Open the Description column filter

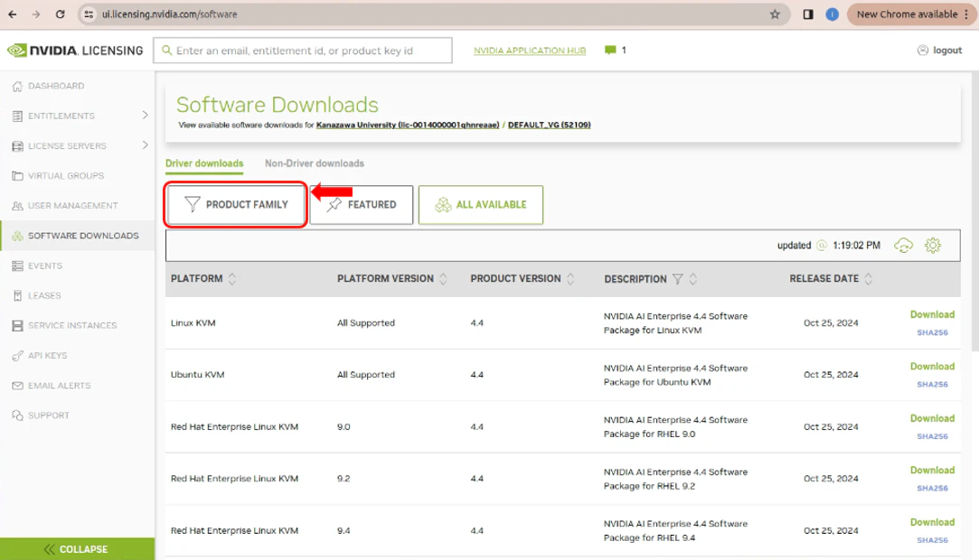pyautogui.click(x=677, y=279)
